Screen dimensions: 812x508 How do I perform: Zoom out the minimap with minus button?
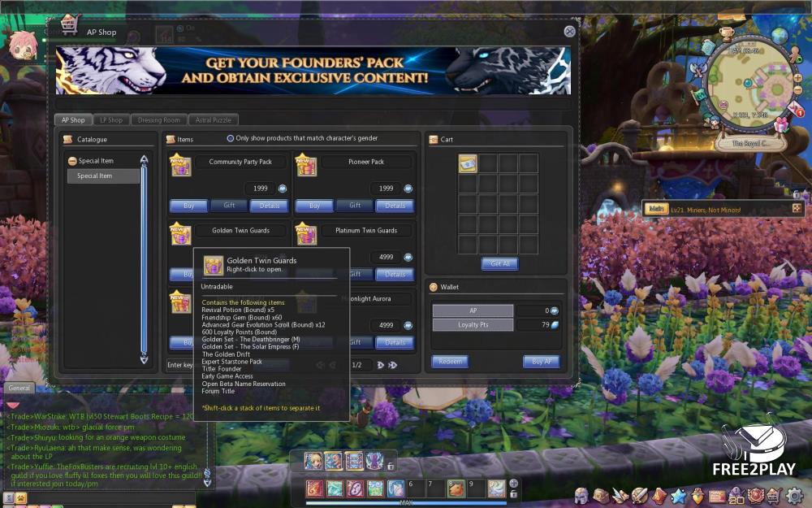click(798, 90)
